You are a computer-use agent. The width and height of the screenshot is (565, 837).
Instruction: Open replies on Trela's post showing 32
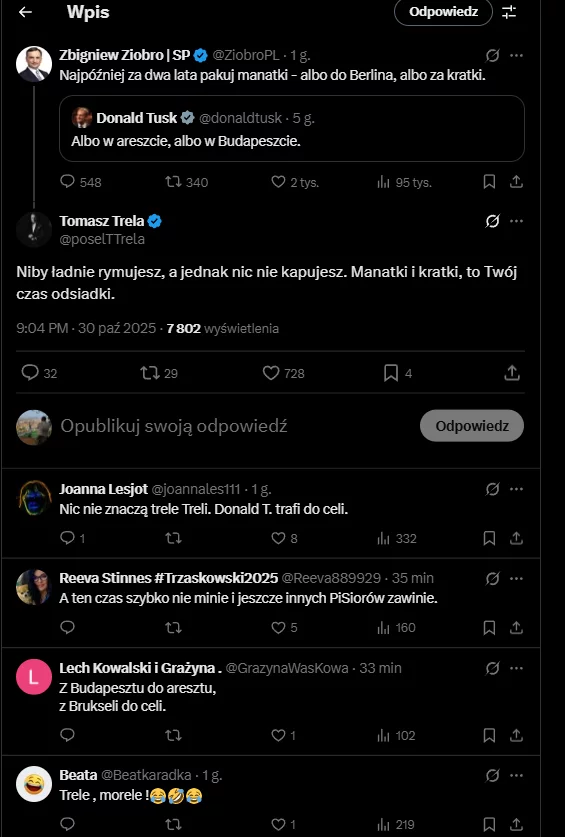point(39,373)
